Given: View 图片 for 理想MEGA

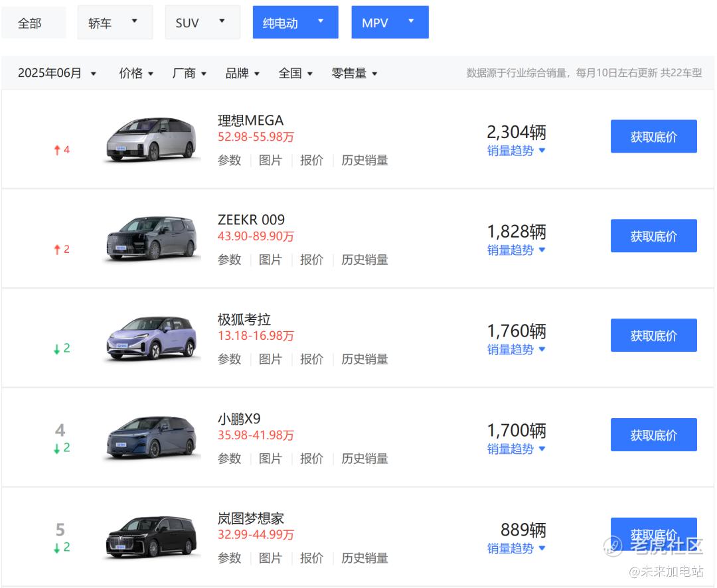Looking at the screenshot, I should 270,161.
